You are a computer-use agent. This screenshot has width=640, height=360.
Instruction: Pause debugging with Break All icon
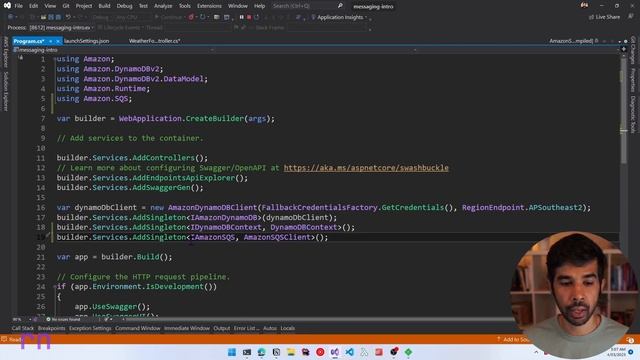tap(241, 17)
